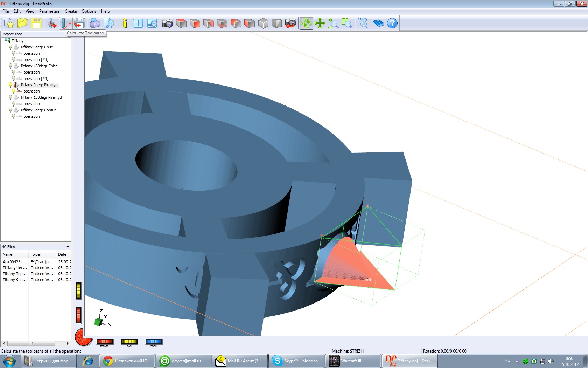Open the Create menu
588x368 pixels.
[71, 11]
